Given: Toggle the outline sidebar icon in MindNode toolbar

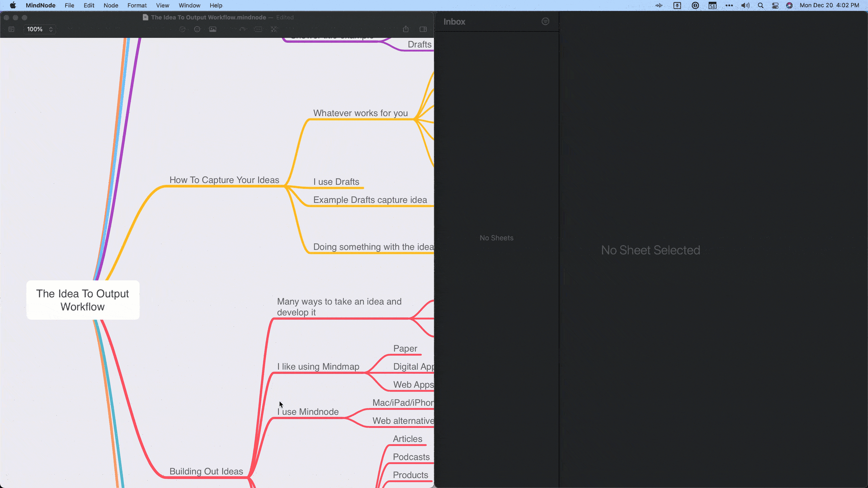Looking at the screenshot, I should pos(12,29).
